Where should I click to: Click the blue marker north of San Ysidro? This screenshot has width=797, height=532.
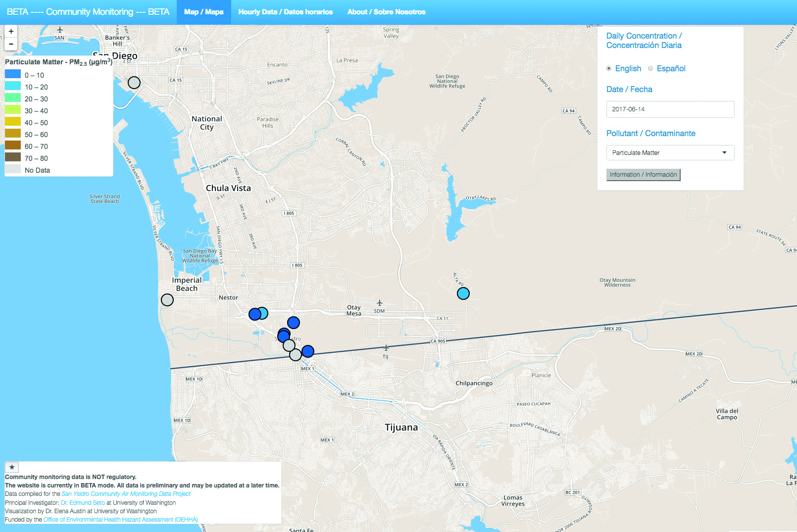294,323
